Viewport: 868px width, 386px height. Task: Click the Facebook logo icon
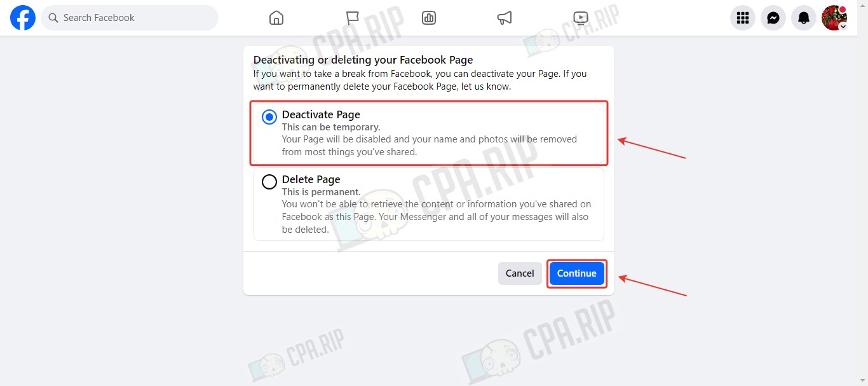[23, 18]
